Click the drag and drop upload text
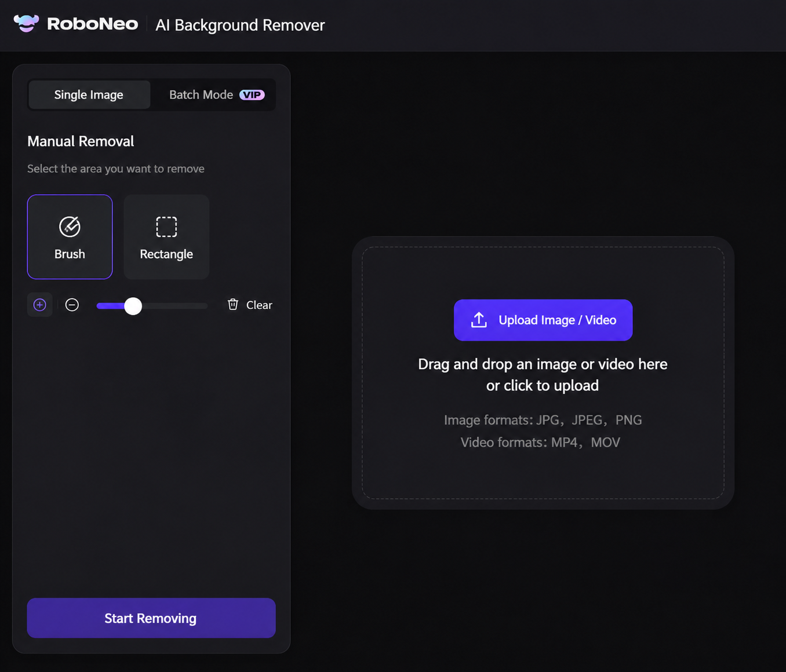 tap(543, 375)
